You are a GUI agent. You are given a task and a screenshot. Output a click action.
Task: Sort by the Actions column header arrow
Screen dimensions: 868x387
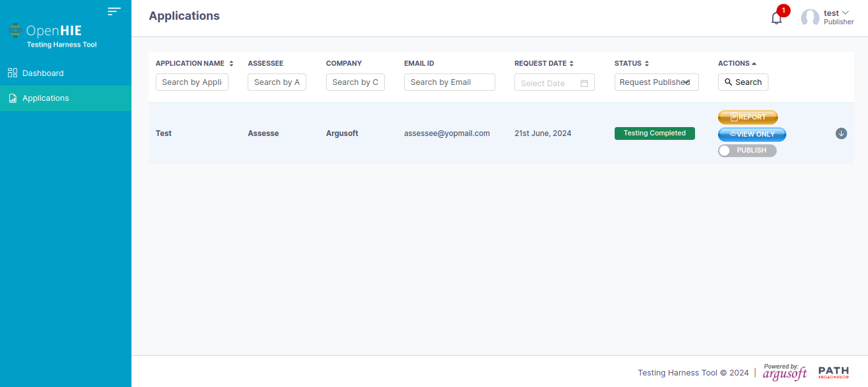click(754, 64)
